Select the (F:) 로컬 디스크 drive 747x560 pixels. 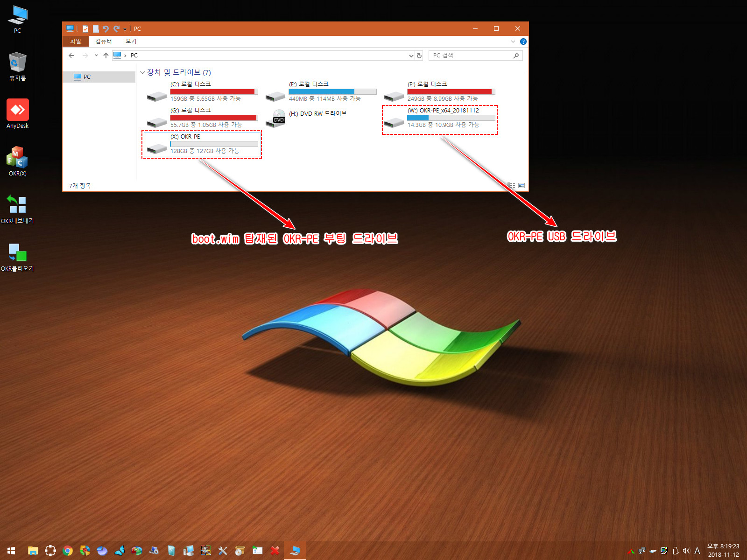[439, 91]
